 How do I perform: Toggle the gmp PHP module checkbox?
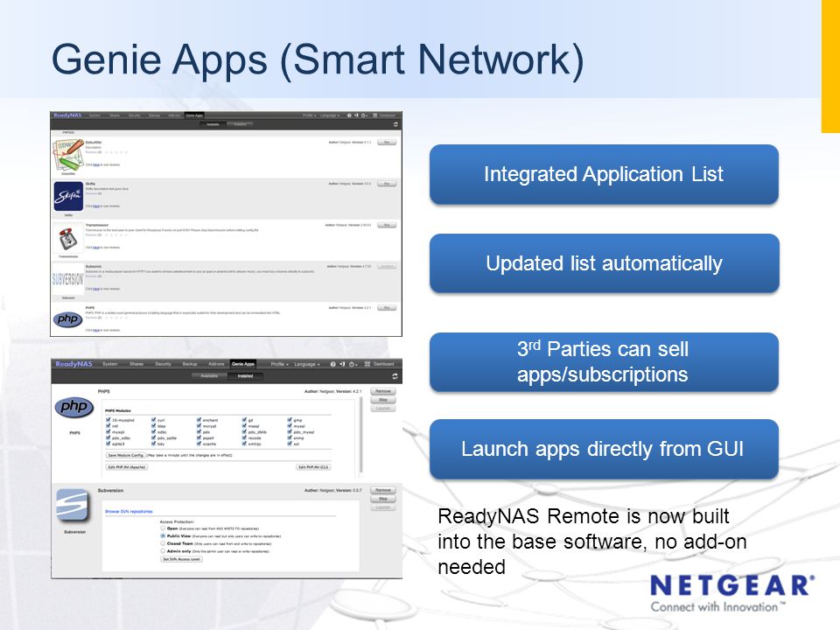(x=290, y=420)
